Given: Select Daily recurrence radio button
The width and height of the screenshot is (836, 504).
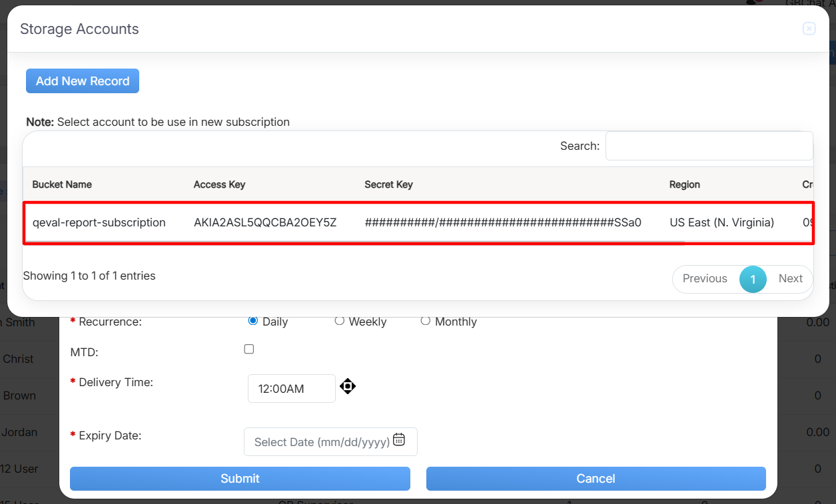Looking at the screenshot, I should (x=253, y=321).
